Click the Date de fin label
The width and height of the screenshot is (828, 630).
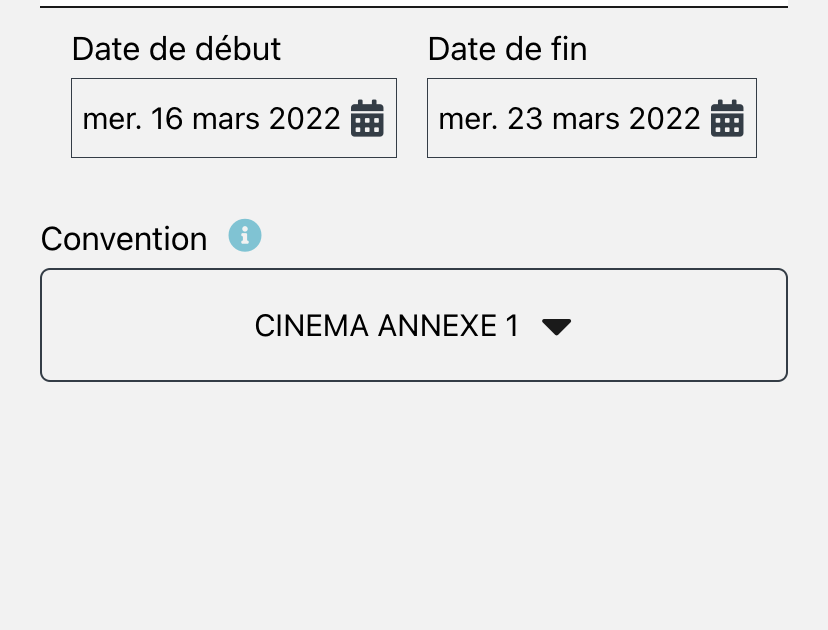pyautogui.click(x=507, y=49)
